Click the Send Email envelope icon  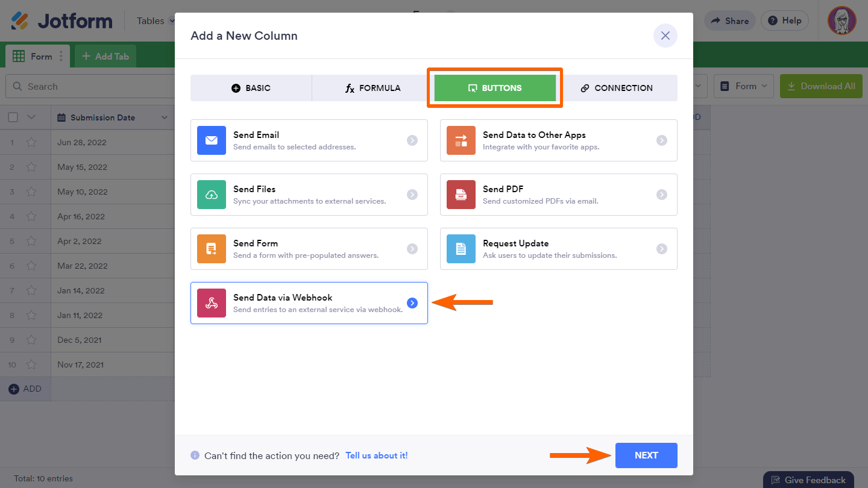tap(211, 140)
